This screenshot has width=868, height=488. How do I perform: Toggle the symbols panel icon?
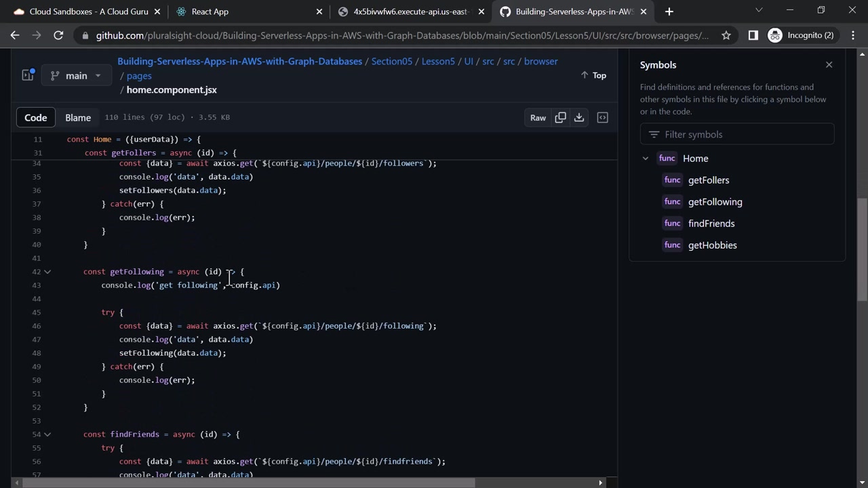(602, 117)
